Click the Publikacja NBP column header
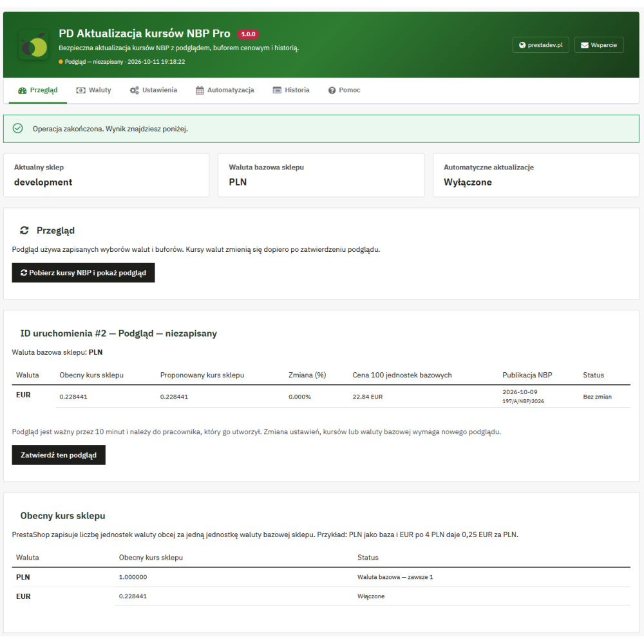The width and height of the screenshot is (644, 644). [527, 375]
